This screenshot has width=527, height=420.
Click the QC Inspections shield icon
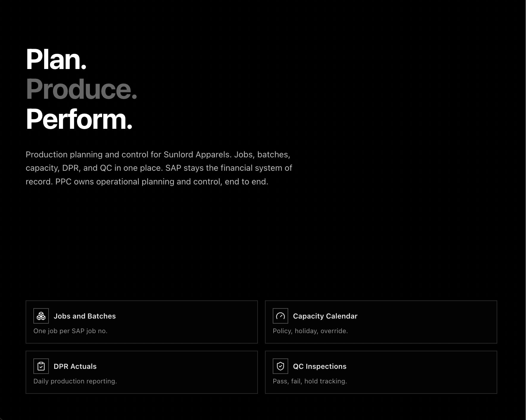(x=280, y=366)
